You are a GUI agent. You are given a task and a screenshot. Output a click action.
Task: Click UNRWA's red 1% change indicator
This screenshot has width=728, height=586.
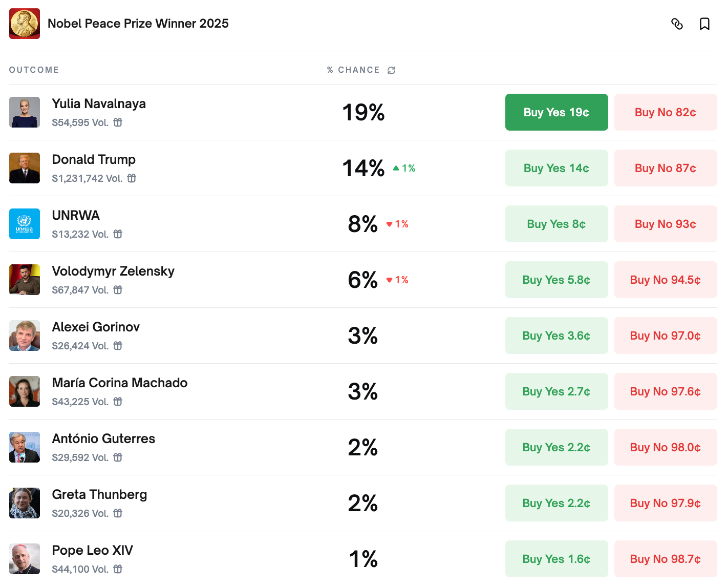coord(397,224)
